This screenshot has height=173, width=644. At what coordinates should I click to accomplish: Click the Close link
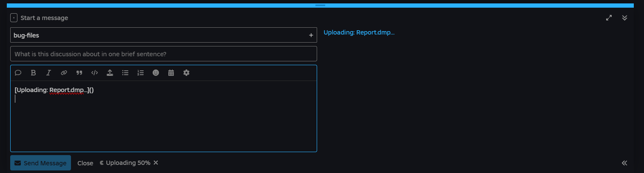[x=85, y=163]
